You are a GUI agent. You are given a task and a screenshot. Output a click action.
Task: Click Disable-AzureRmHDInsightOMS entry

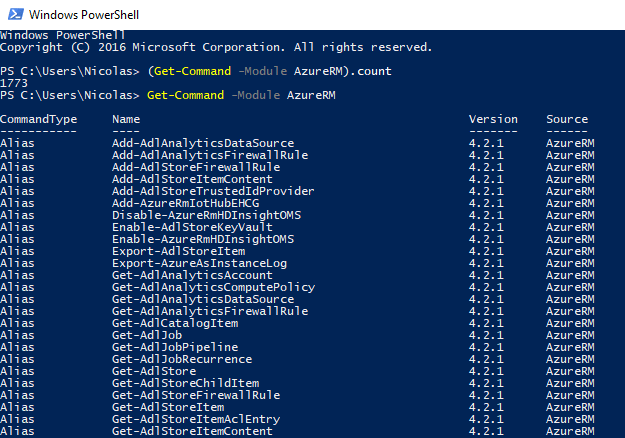206,215
